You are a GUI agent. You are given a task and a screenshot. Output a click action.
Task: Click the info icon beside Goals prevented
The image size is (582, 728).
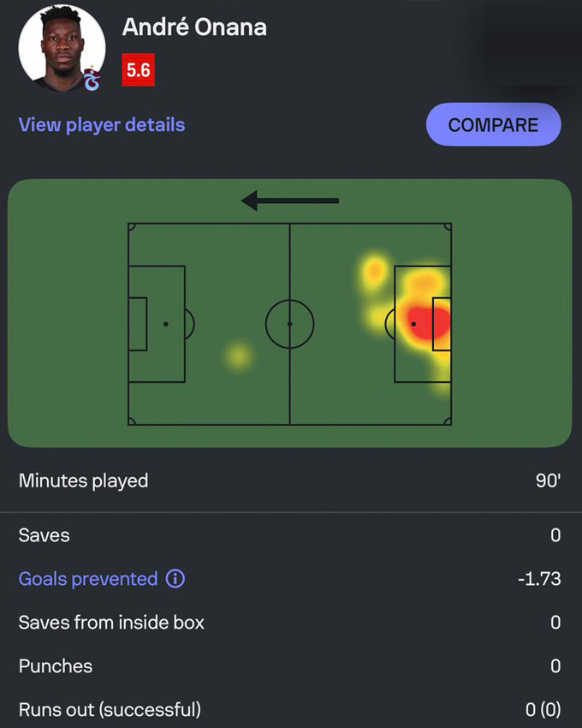(x=175, y=580)
